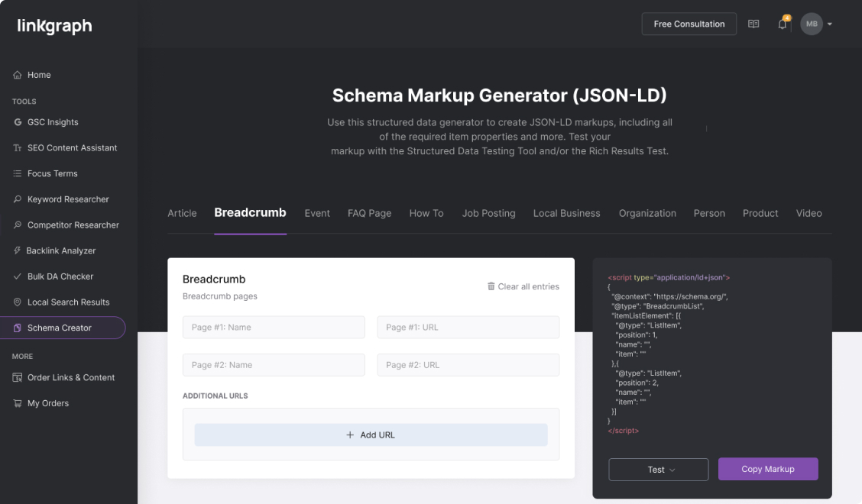Click the SEO Content Assistant text icon

pyautogui.click(x=17, y=148)
